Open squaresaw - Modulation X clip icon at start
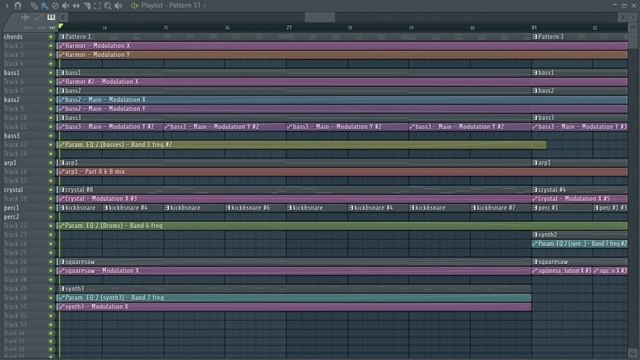This screenshot has height=360, width=640. [x=62, y=271]
